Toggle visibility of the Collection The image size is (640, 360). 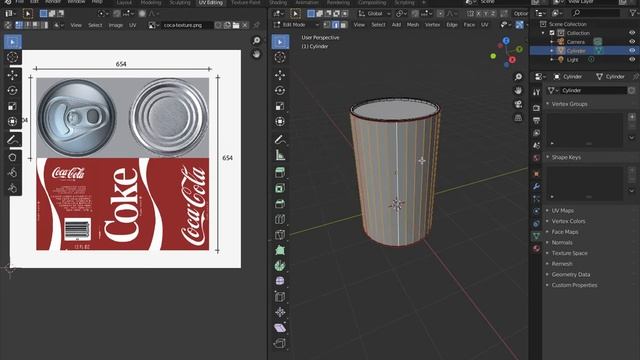click(632, 33)
